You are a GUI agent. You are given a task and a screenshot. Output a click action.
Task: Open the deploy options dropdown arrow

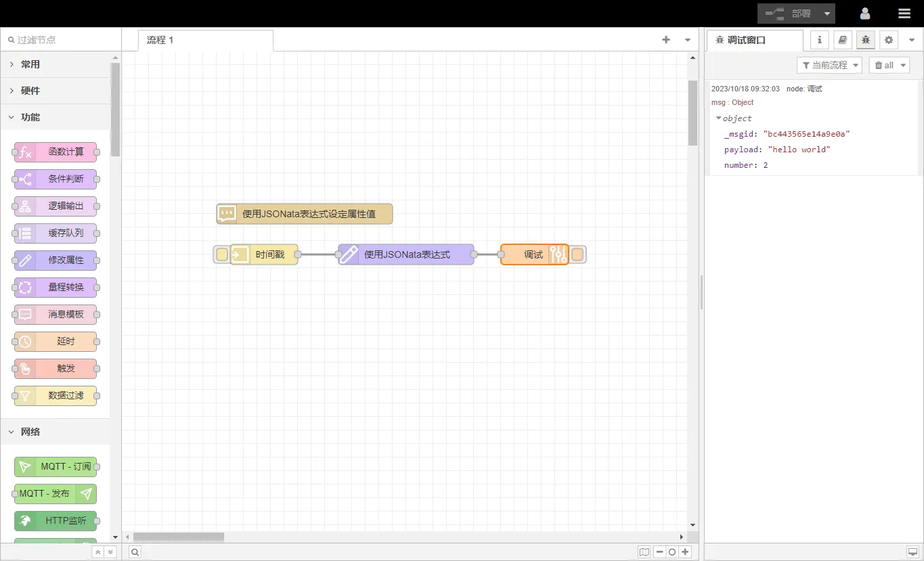(827, 14)
